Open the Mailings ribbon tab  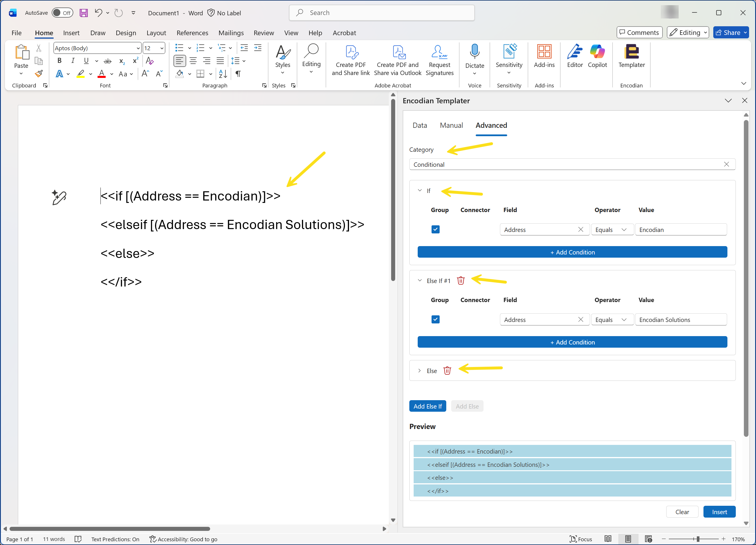pos(231,33)
